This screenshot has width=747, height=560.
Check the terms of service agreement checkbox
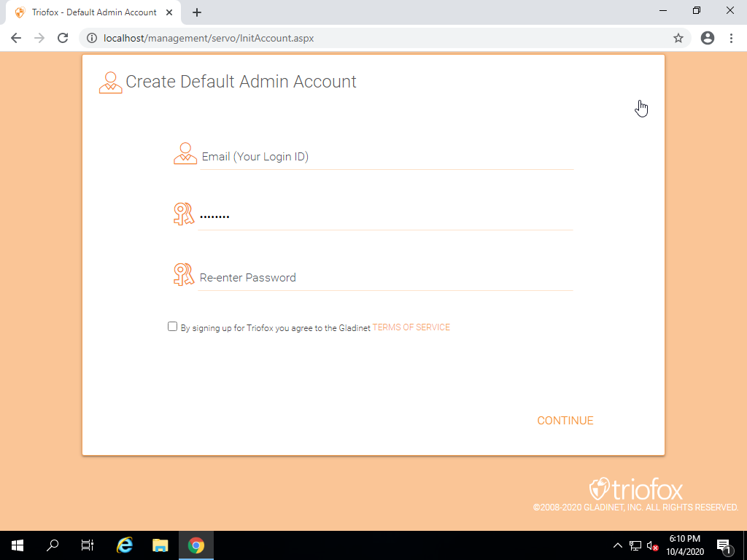172,327
